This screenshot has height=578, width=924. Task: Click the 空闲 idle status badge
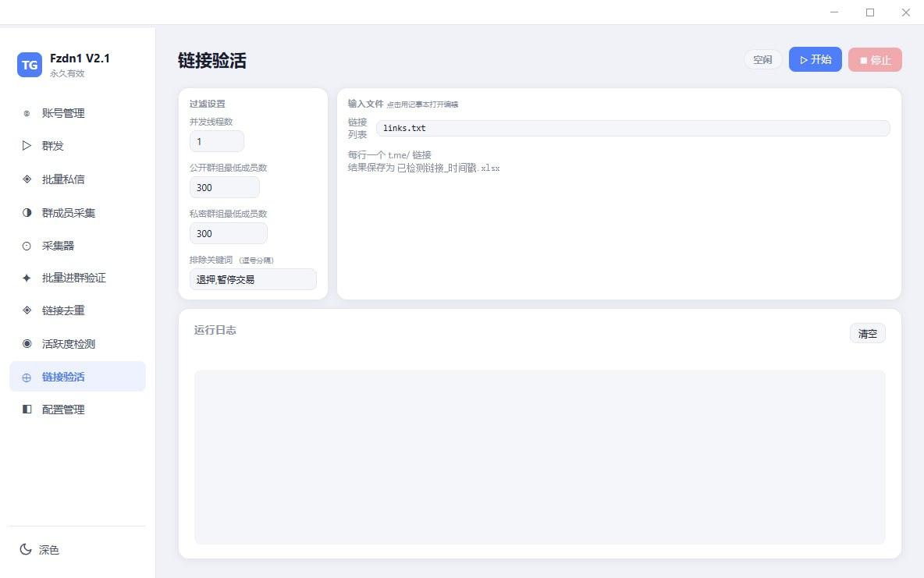[x=762, y=59]
